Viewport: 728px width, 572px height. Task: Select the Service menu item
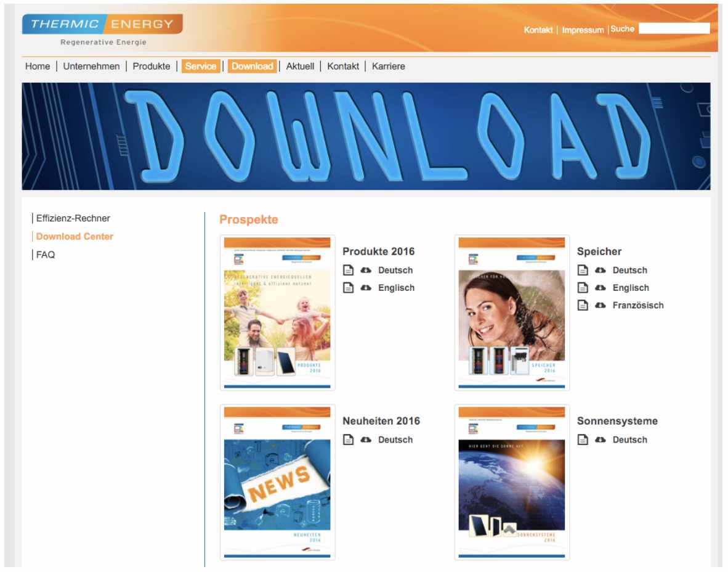tap(201, 67)
